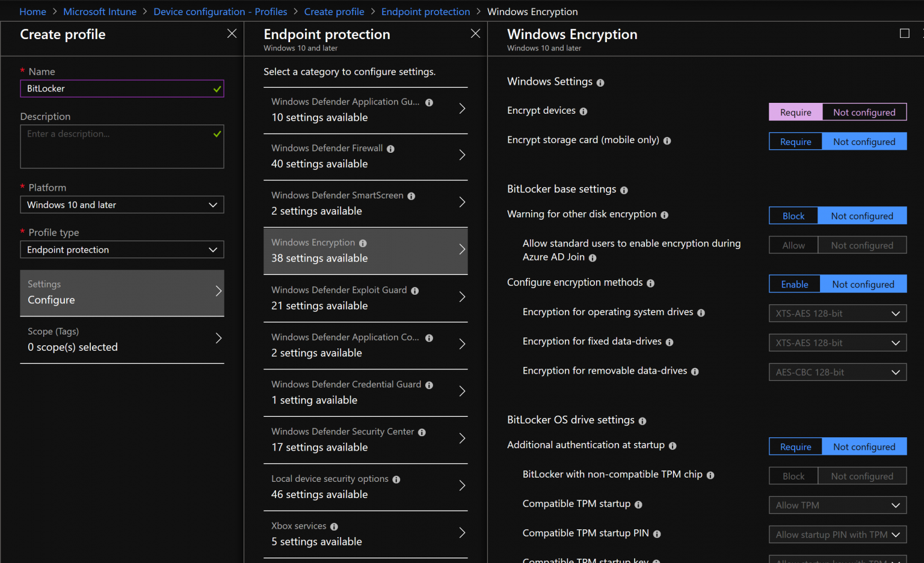924x563 pixels.
Task: Set Encrypt devices to Require
Action: tap(795, 112)
